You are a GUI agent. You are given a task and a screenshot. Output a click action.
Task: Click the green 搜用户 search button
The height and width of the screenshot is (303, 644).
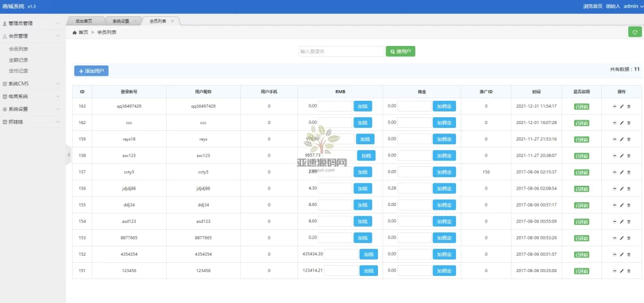[x=401, y=52]
